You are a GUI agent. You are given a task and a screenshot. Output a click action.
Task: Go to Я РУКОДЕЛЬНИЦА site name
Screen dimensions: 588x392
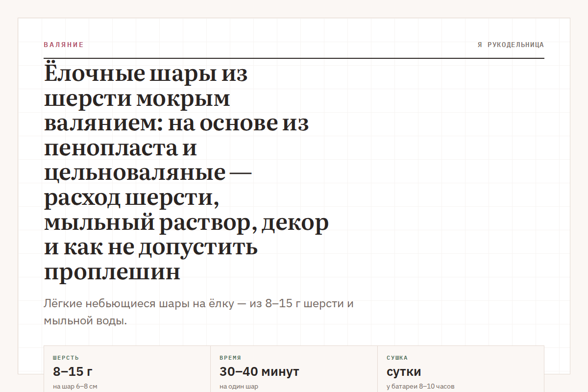click(x=511, y=45)
